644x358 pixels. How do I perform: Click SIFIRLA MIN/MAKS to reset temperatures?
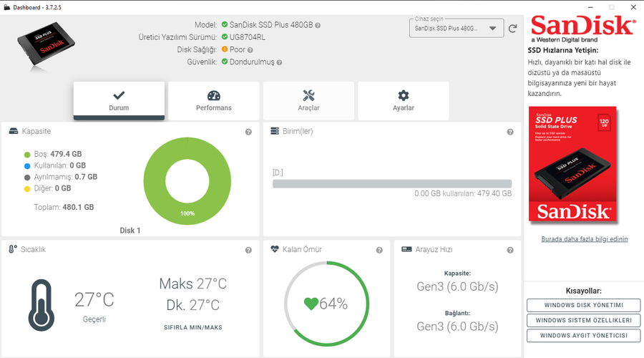click(193, 328)
